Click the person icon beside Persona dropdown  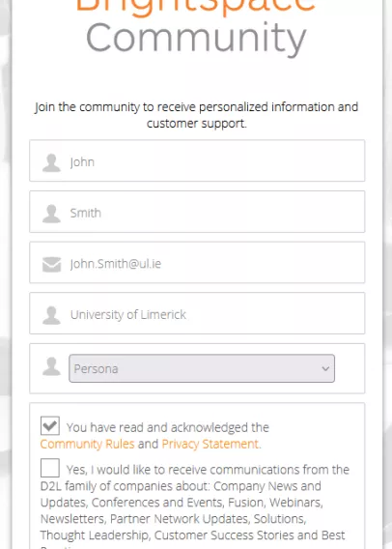51,366
